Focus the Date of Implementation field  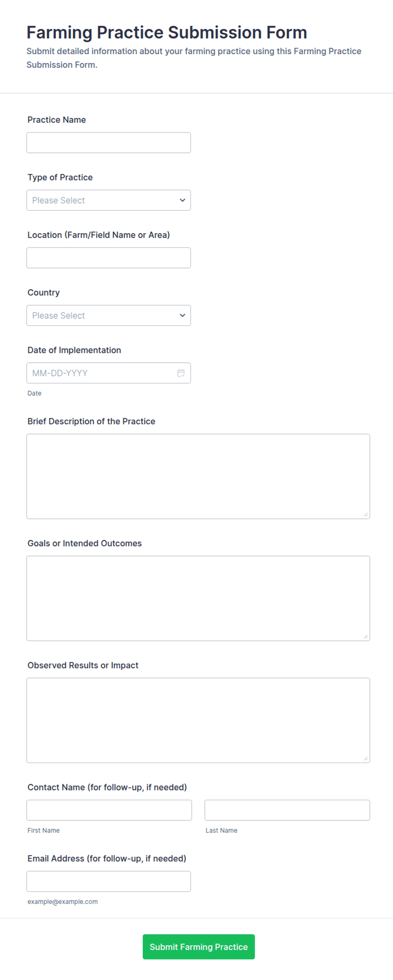(x=109, y=373)
